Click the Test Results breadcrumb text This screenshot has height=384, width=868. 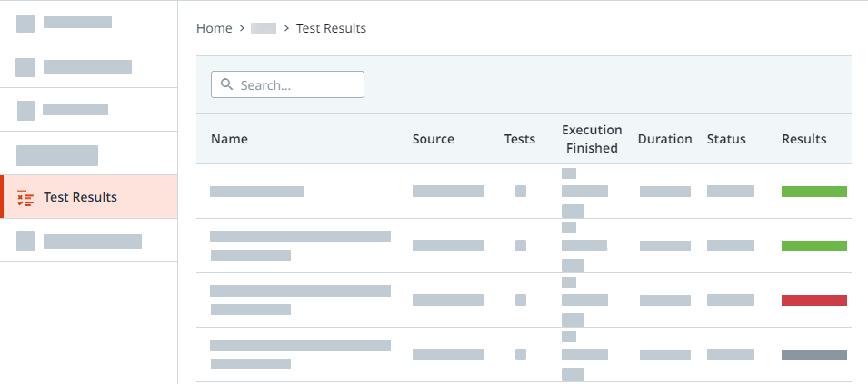pos(331,28)
